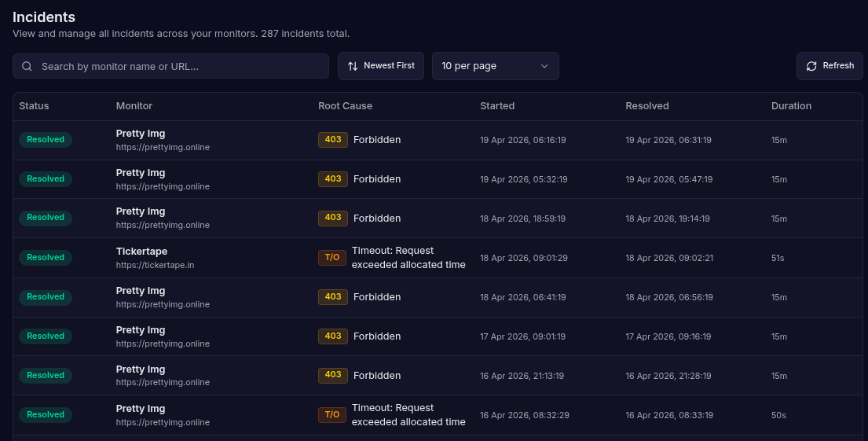Viewport: 868px width, 441px height.
Task: Click the Started column header
Action: click(x=497, y=106)
